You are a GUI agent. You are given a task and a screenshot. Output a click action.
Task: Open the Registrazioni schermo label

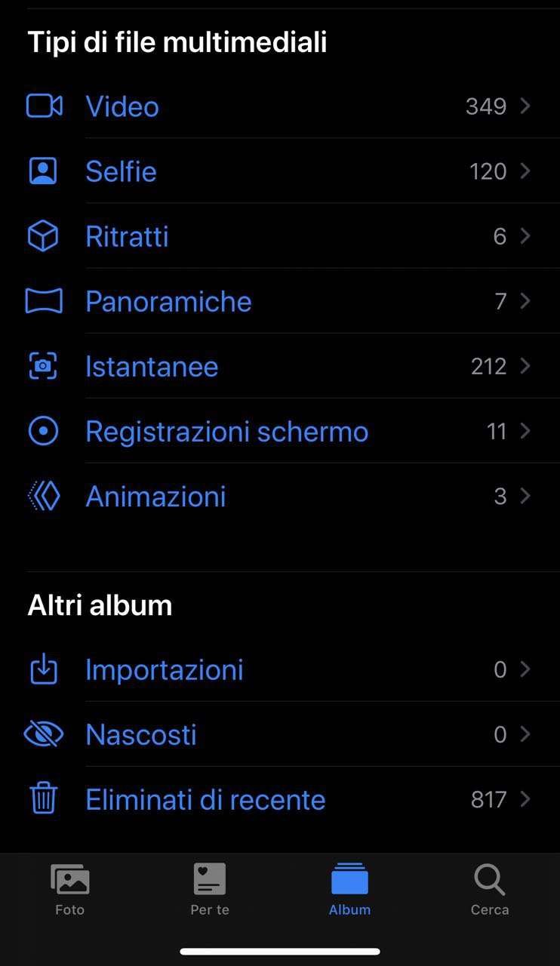(x=226, y=432)
